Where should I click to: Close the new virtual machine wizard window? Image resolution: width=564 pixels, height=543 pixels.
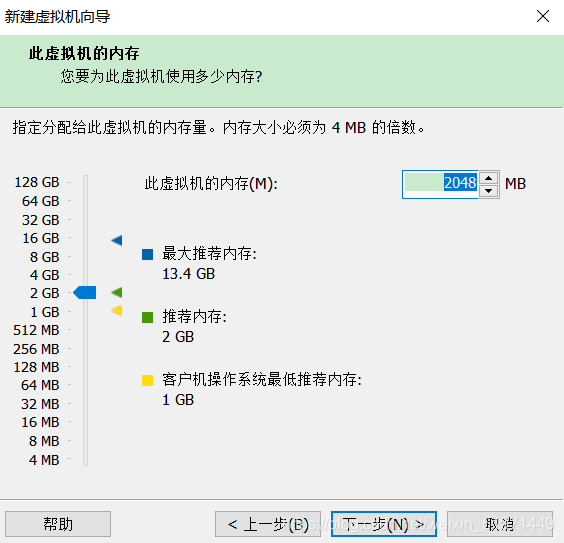[543, 16]
